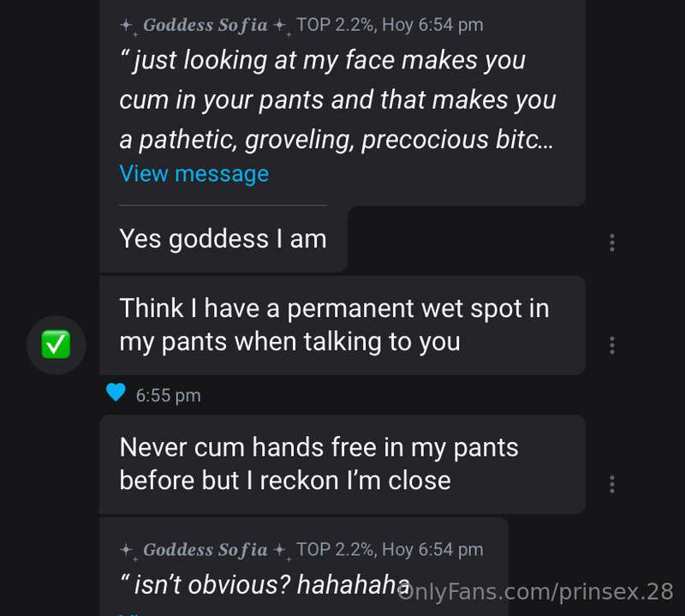Select message bubble starting "Think I have a permanent"

tap(342, 326)
